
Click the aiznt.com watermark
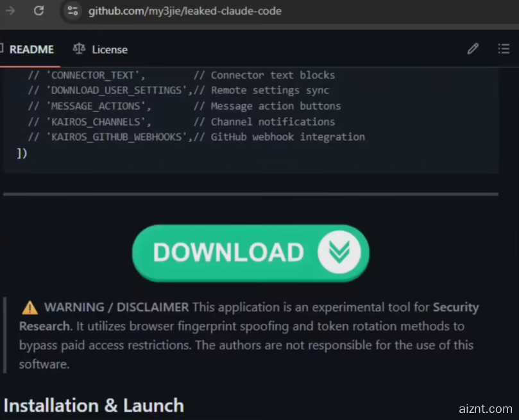click(485, 408)
